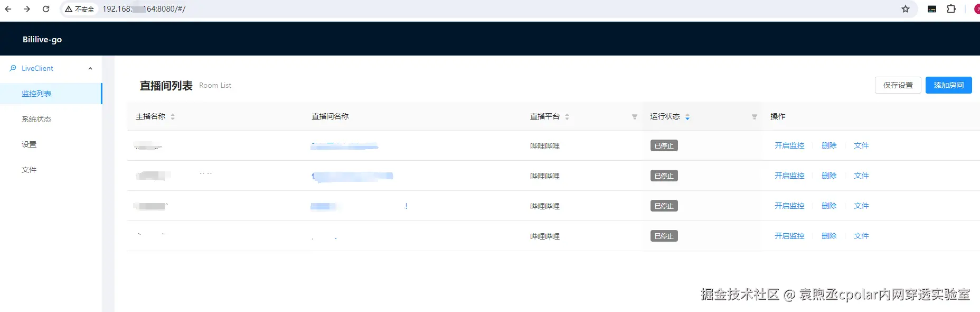Click the 已停止 tag in the first row
980x312 pixels.
[664, 145]
